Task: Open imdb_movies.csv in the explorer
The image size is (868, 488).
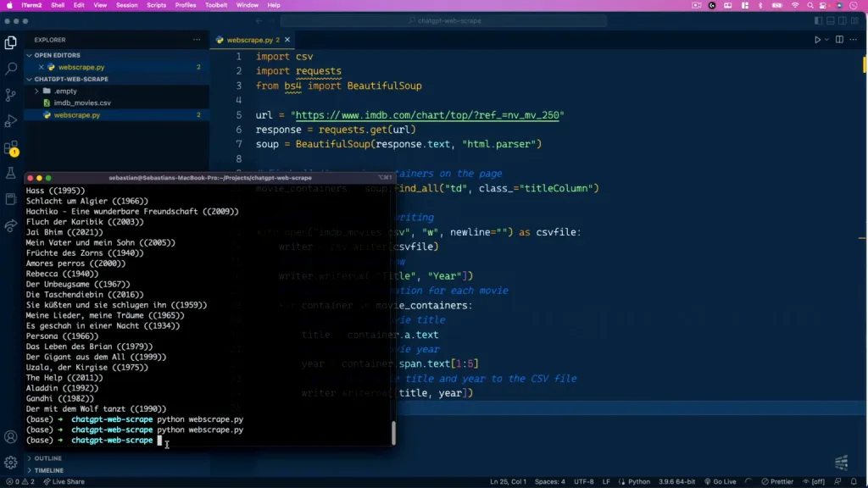Action: coord(82,103)
